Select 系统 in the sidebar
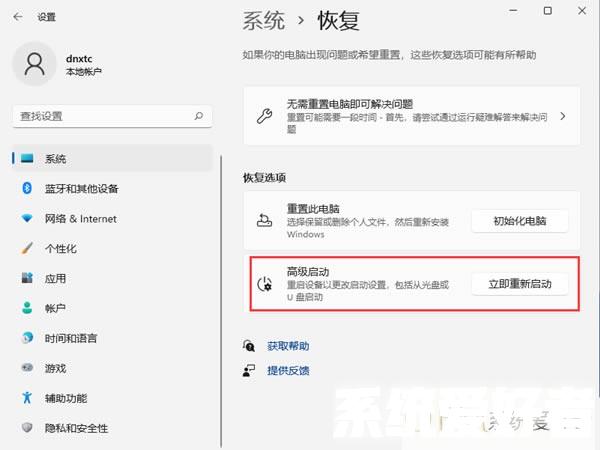The image size is (600, 450). coord(55,159)
